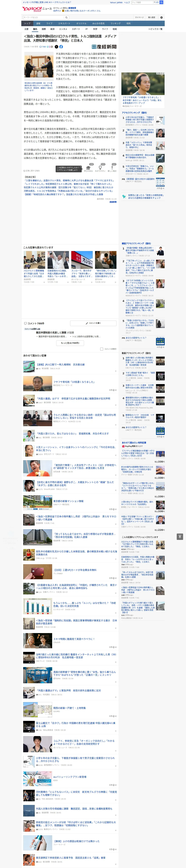186x868 pixels.
Task: Click the web search magnifier button
Action: pos(161,2)
